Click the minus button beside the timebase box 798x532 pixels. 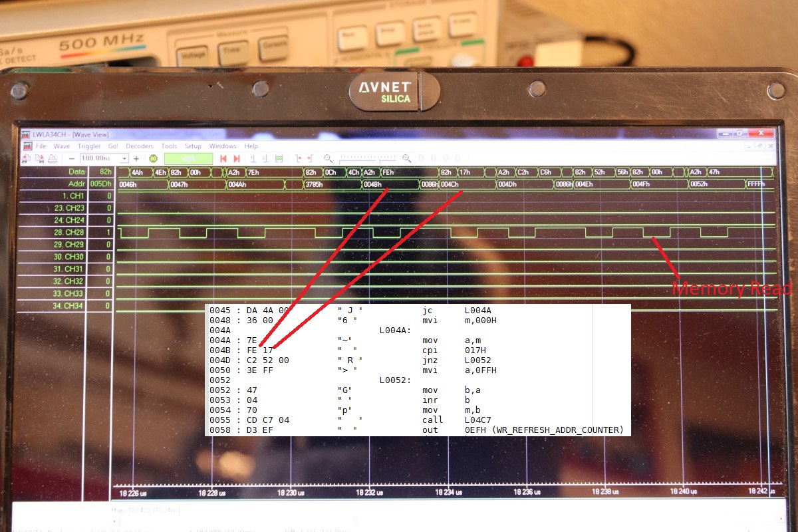pyautogui.click(x=72, y=158)
